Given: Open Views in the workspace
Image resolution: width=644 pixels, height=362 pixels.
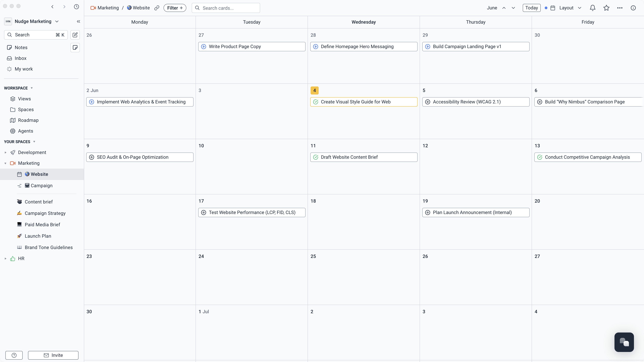Looking at the screenshot, I should [x=24, y=99].
